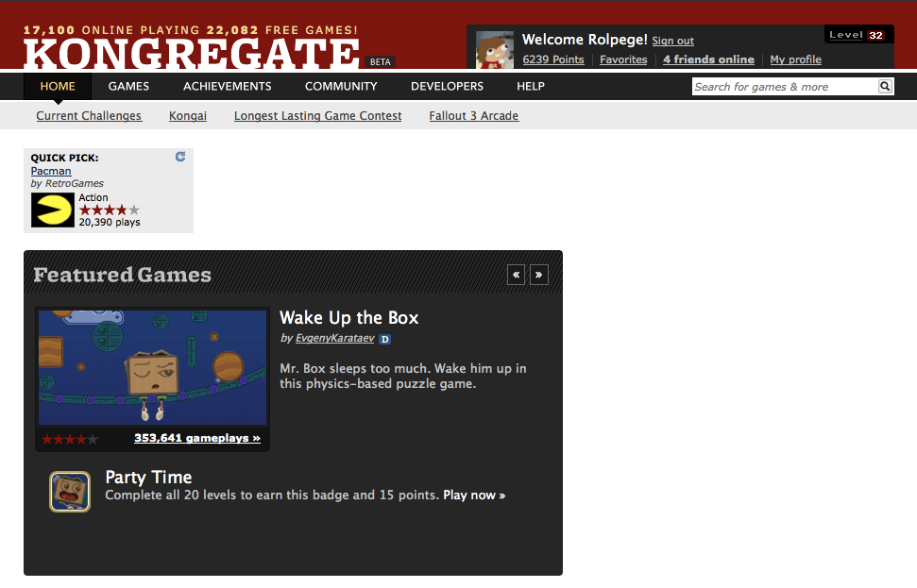Open the Developers menu
Viewport: 917px width, 588px height.
(447, 87)
